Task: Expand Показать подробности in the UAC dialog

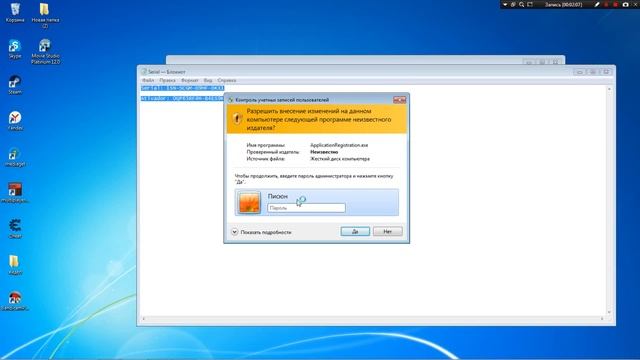Action: click(262, 232)
